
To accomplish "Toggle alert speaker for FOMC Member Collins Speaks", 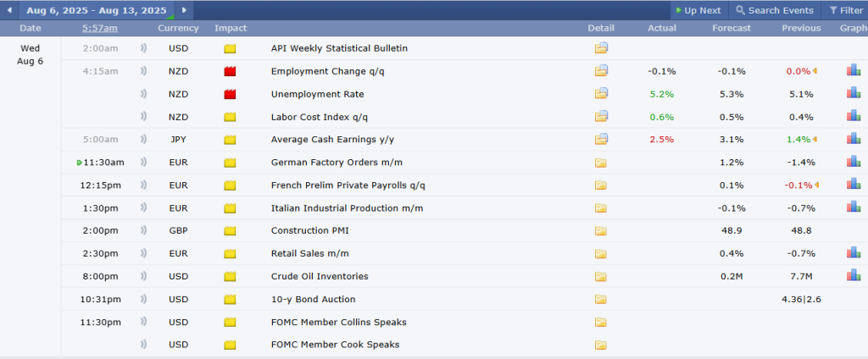I will coord(143,322).
